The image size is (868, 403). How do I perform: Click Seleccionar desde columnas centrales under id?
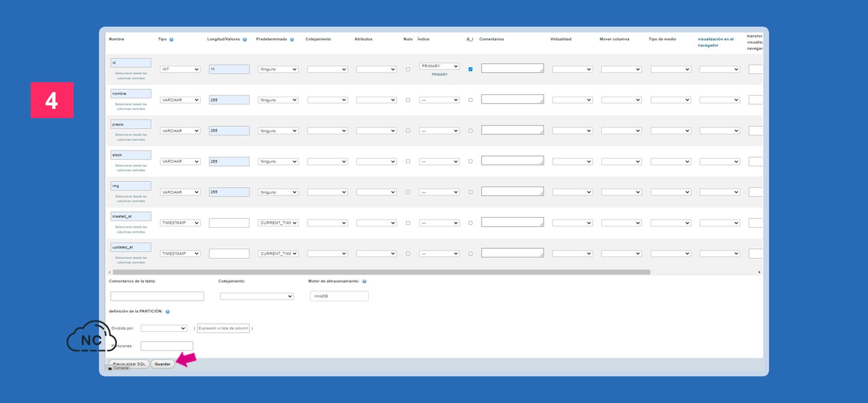131,76
